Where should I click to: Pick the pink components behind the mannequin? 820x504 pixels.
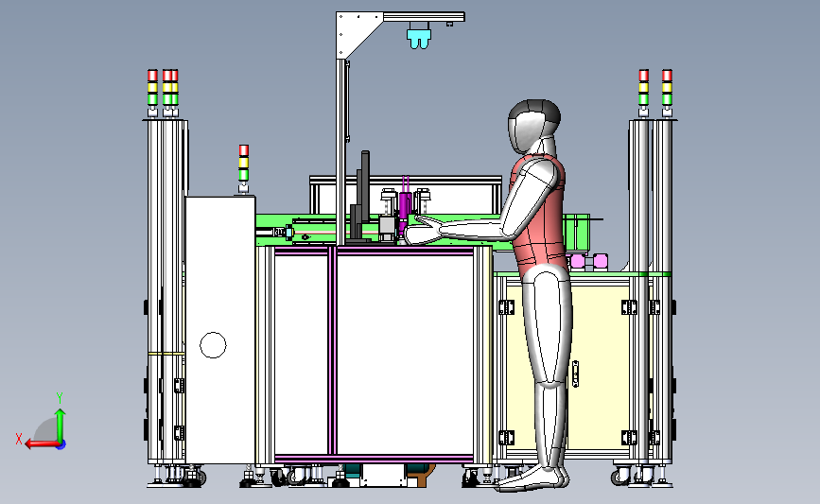[x=589, y=261]
